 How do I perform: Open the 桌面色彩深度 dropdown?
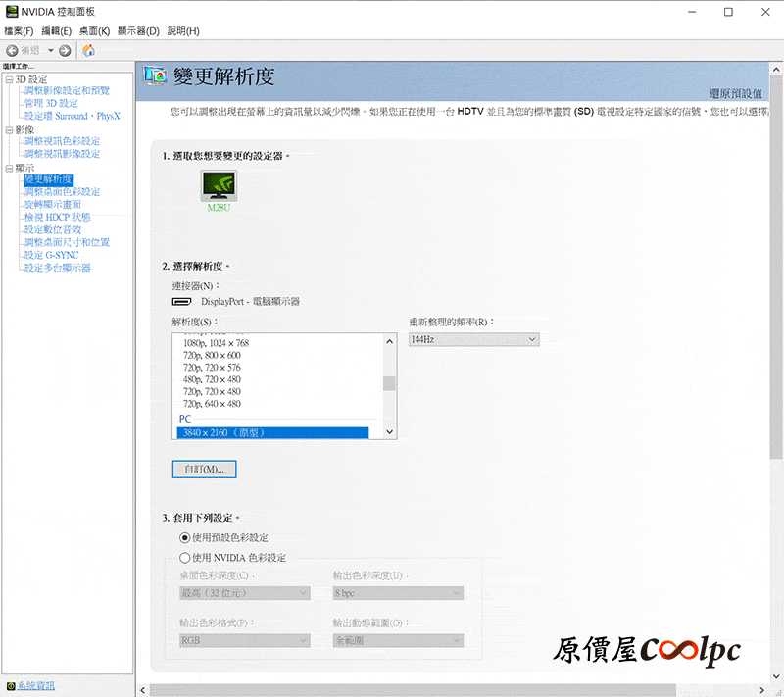(244, 593)
